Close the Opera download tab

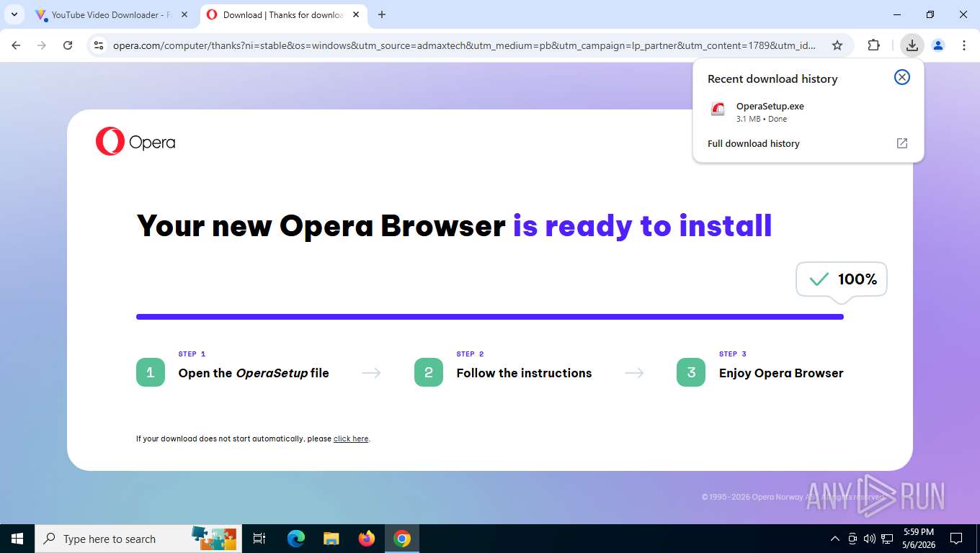pos(356,14)
